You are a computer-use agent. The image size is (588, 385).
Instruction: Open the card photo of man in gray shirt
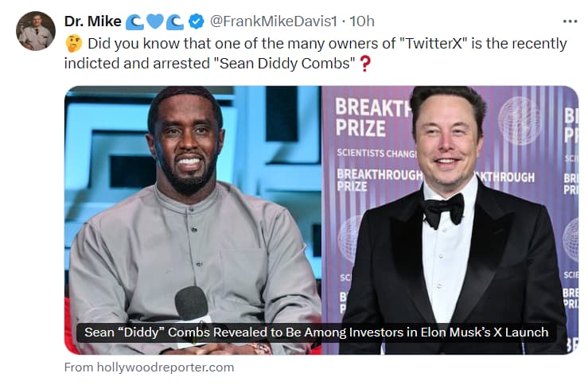point(193,220)
